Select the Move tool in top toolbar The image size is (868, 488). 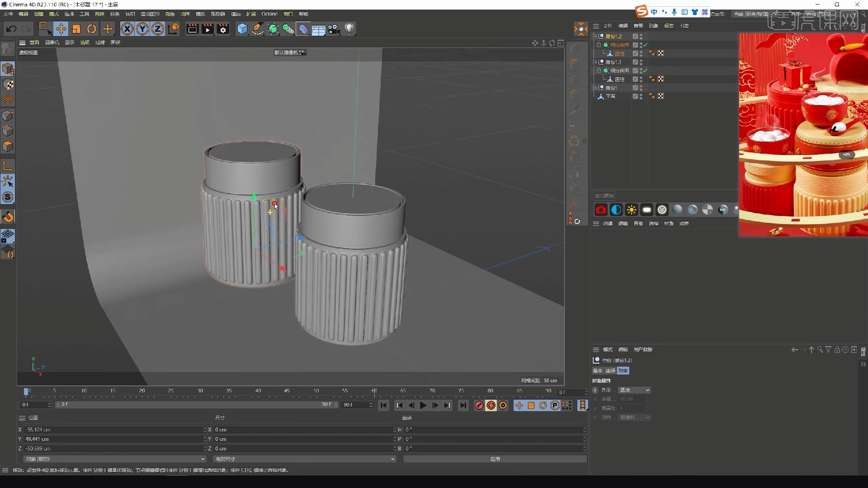coord(61,29)
